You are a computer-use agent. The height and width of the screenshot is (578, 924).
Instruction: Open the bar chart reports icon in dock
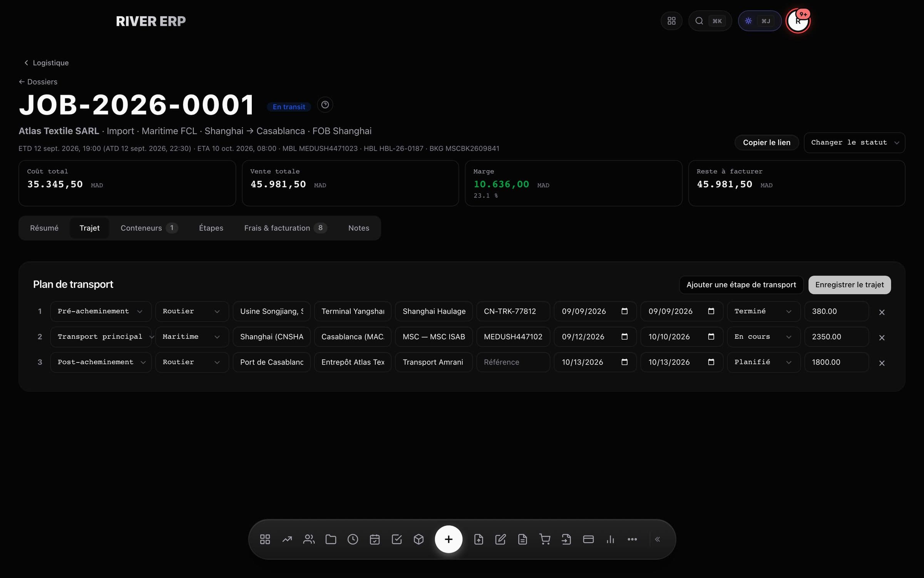point(610,539)
